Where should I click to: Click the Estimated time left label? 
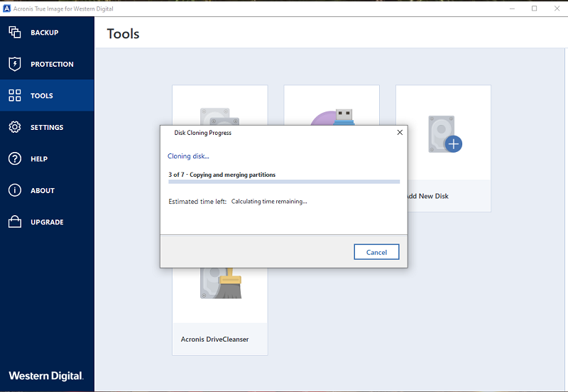point(197,202)
